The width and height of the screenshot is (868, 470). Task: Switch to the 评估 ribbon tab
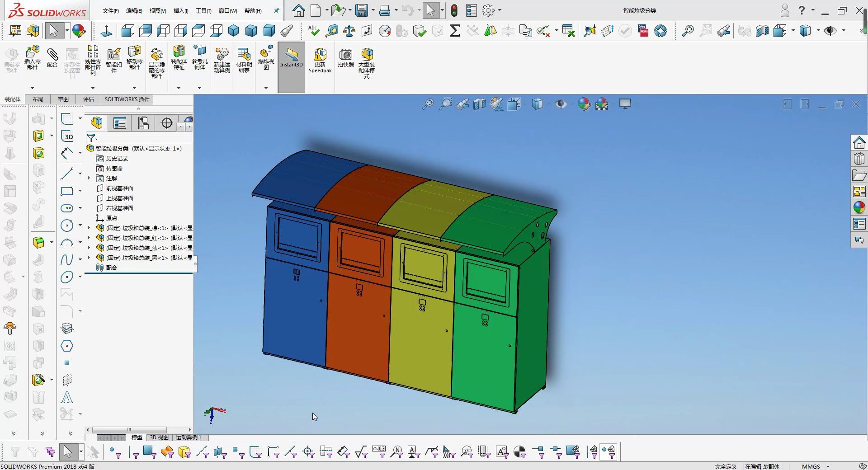point(88,99)
